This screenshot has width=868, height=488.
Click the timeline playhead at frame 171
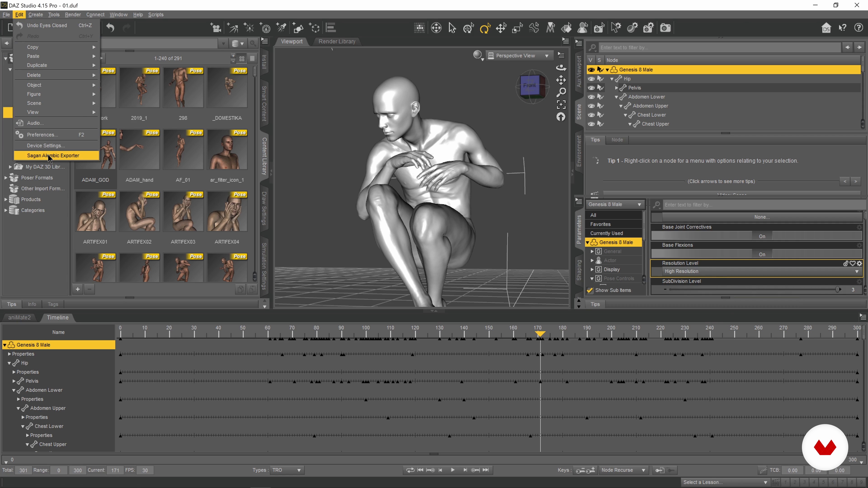click(x=540, y=334)
